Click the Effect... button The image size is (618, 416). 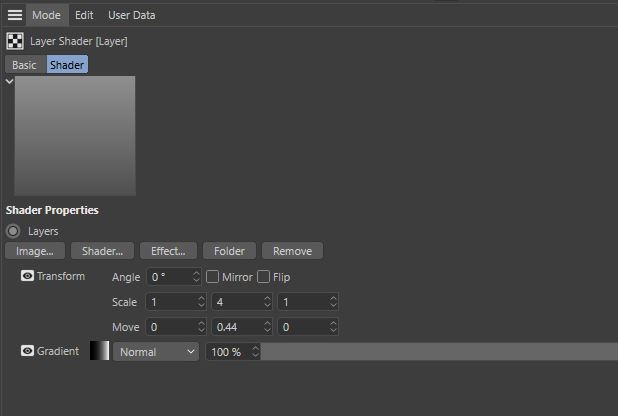pyautogui.click(x=168, y=251)
